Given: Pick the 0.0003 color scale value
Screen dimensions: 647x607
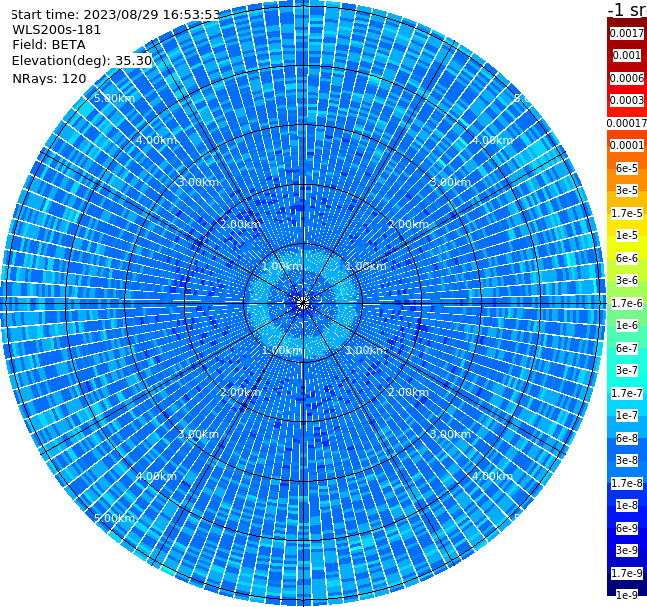Looking at the screenshot, I should pyautogui.click(x=627, y=100).
